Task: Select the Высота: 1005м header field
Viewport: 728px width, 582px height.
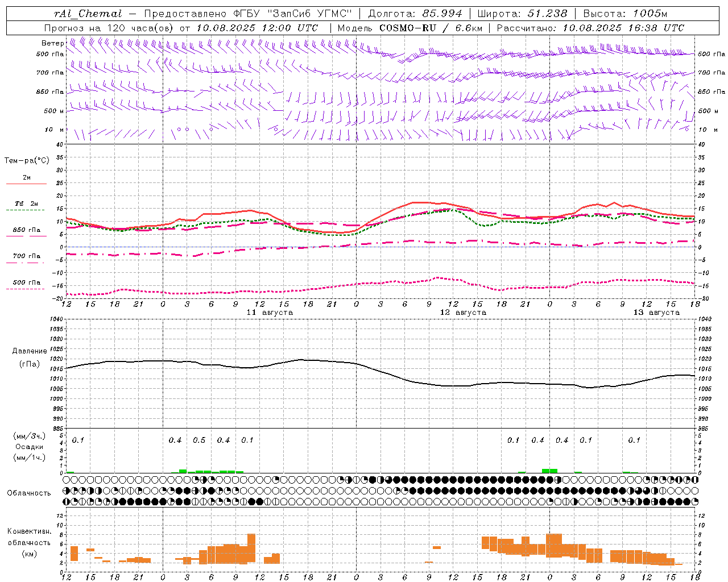Action: (625, 14)
